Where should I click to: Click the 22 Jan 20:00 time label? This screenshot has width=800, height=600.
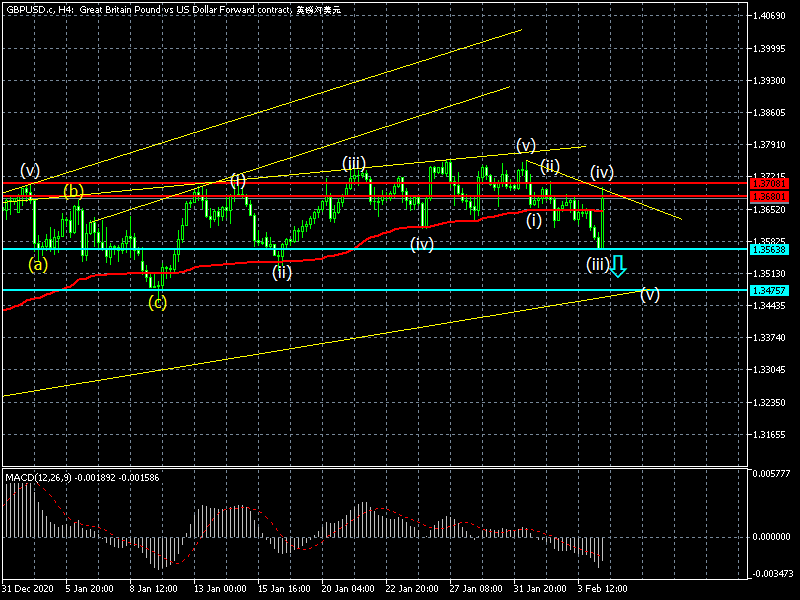coord(412,589)
